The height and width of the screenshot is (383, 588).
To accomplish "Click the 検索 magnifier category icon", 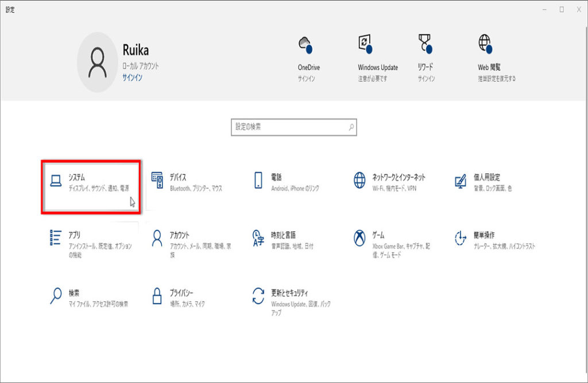I will pyautogui.click(x=56, y=296).
